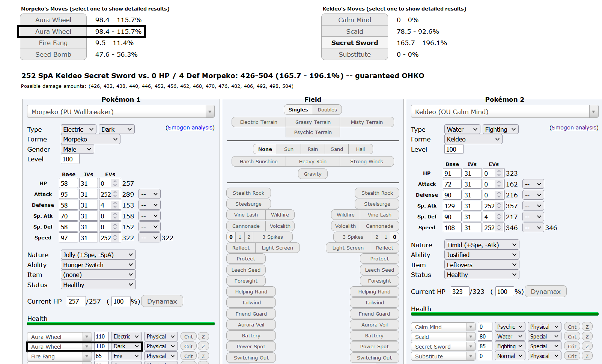The image size is (602, 364).
Task: Toggle Crit for Keldeo's Scald move
Action: 572,337
